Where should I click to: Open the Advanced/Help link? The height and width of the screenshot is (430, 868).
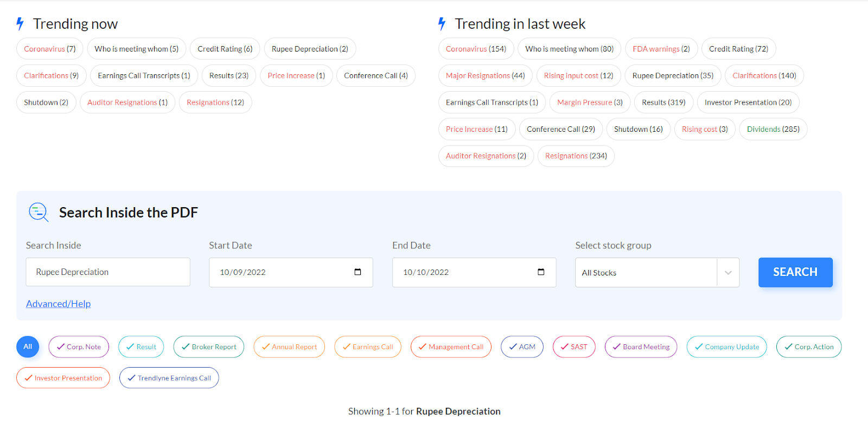click(x=58, y=304)
